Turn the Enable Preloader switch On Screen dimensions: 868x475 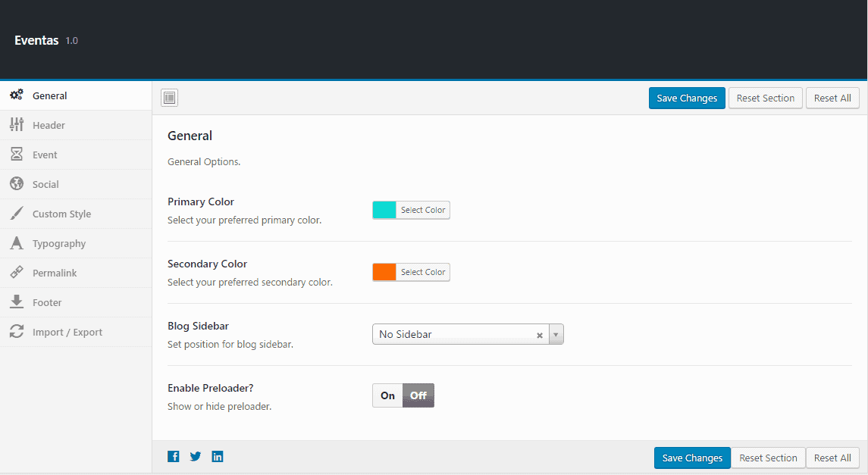click(387, 395)
